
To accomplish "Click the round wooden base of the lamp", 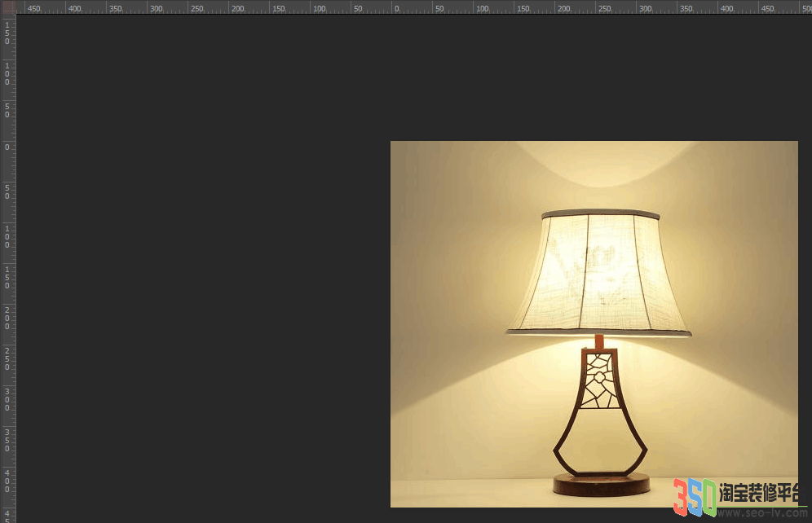I will click(x=601, y=485).
